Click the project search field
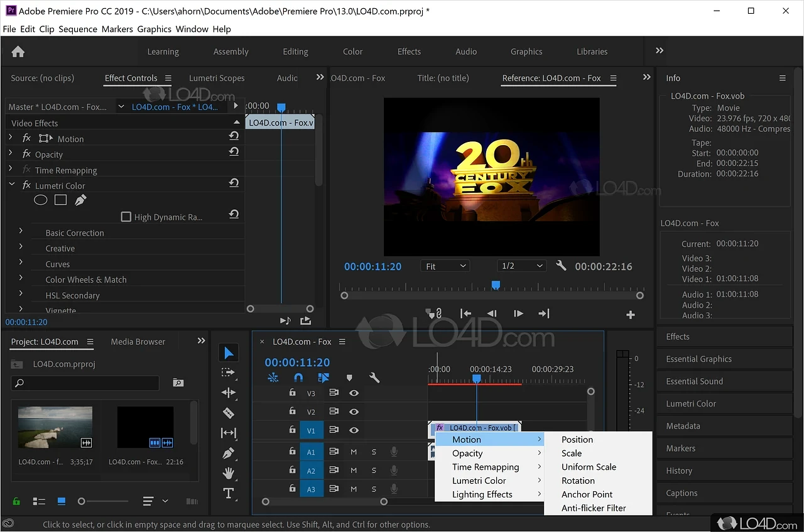 point(85,383)
